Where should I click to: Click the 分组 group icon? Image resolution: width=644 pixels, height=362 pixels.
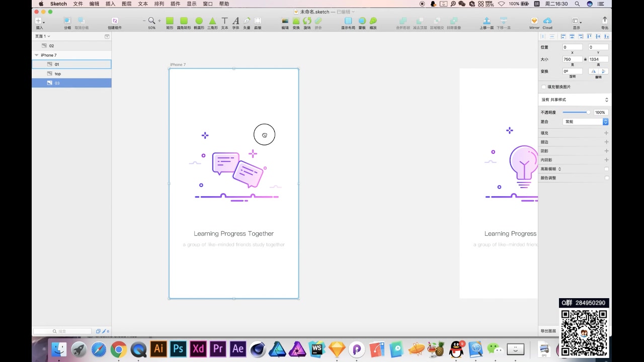click(67, 21)
